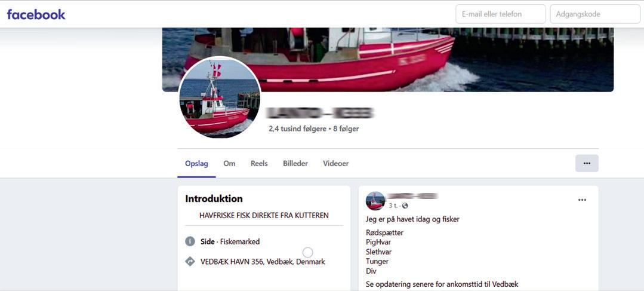Click the info icon beside Side Fiskemarked
The height and width of the screenshot is (291, 644).
coord(190,241)
